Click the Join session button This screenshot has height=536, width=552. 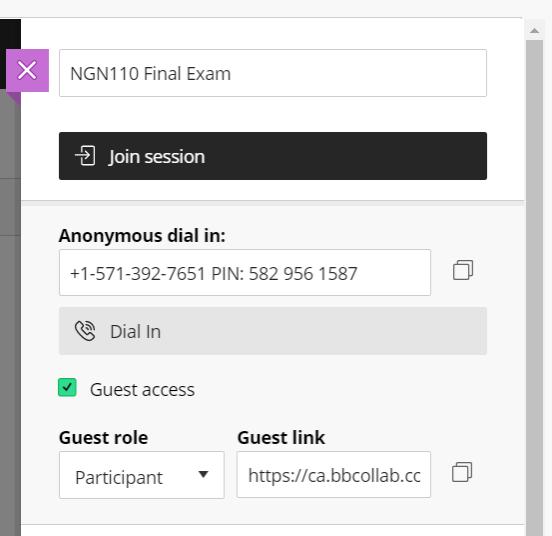click(273, 156)
